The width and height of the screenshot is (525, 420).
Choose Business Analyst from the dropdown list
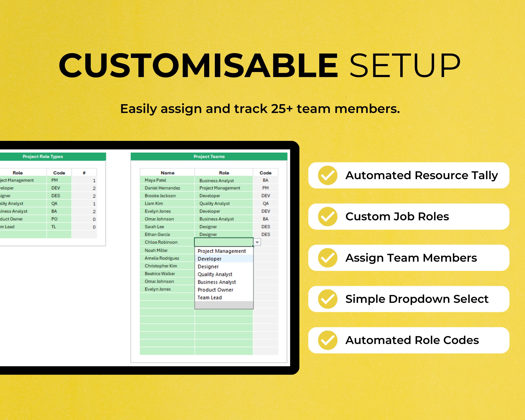pos(224,282)
